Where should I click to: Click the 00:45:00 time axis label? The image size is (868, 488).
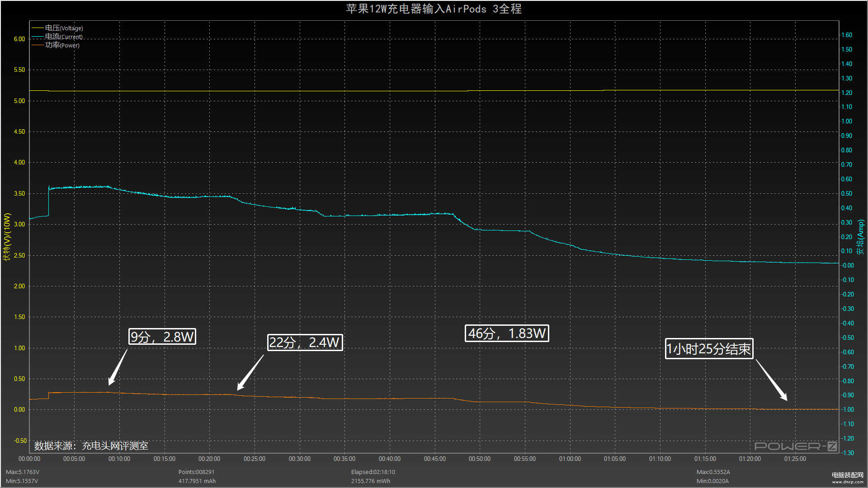click(435, 459)
